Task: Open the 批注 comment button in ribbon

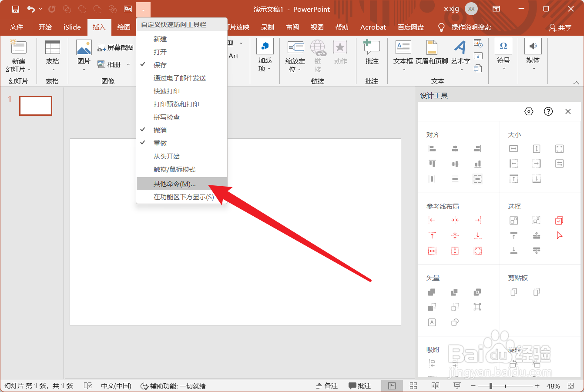Action: 372,53
